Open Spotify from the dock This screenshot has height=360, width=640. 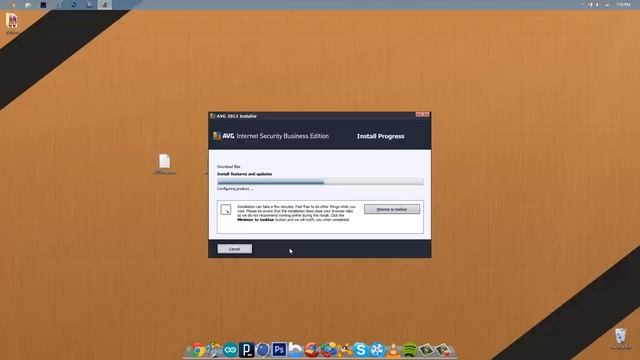click(x=410, y=350)
